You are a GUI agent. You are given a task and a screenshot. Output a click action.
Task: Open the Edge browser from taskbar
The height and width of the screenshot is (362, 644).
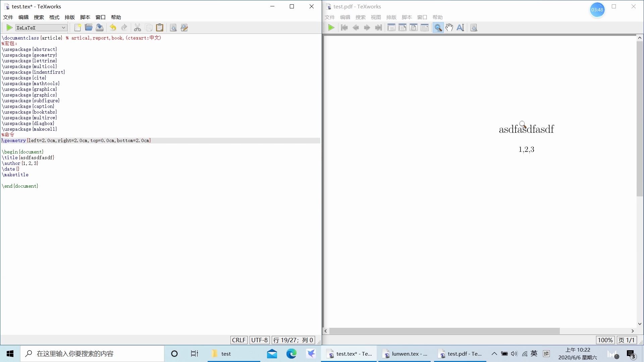coord(291,354)
